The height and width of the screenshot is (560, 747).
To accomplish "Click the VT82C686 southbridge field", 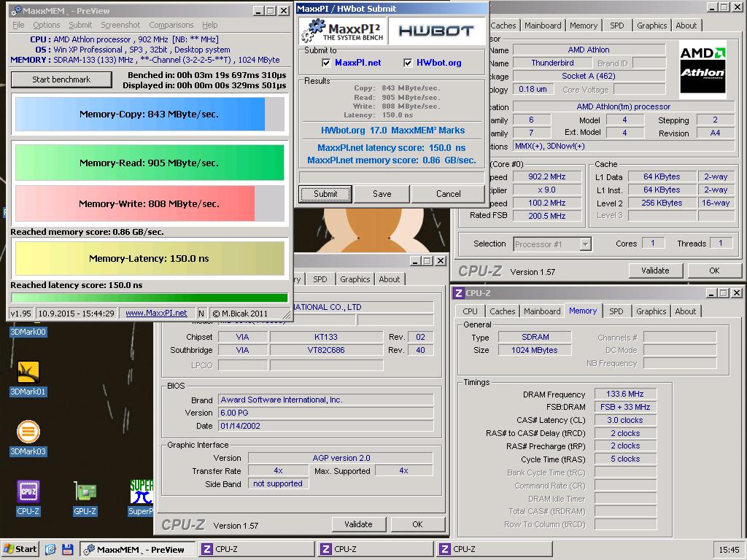I will click(x=326, y=351).
